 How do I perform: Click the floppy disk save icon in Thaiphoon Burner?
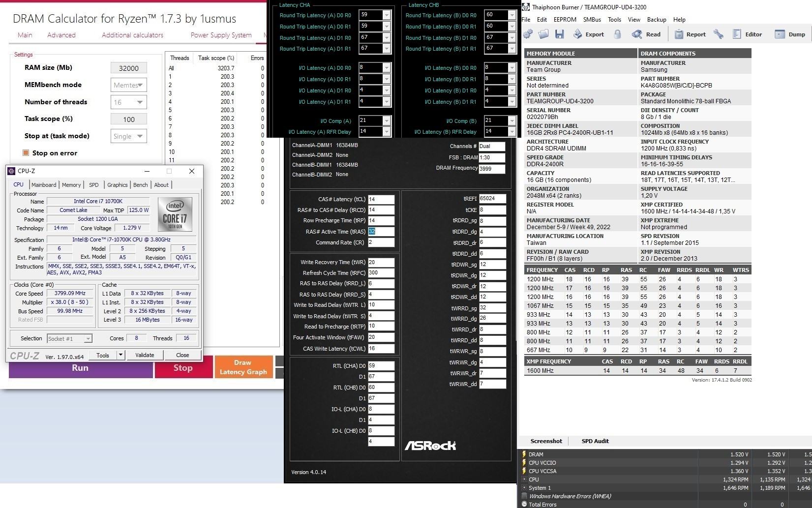point(559,34)
